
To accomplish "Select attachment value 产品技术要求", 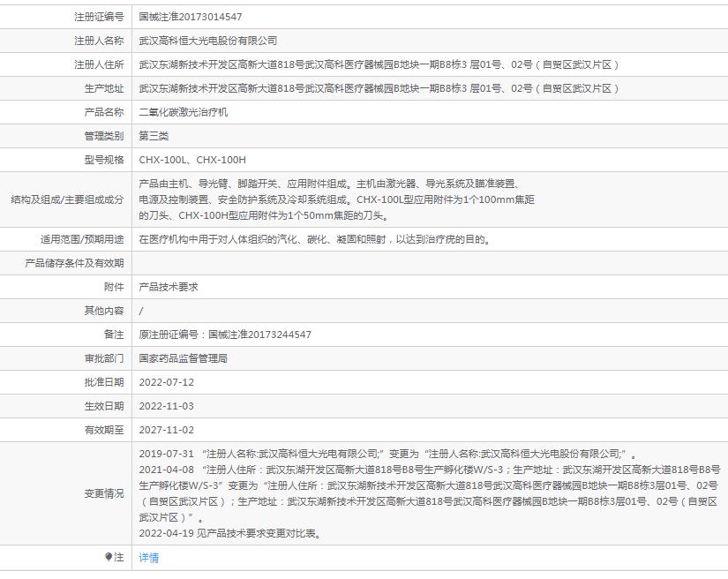I will pyautogui.click(x=169, y=287).
